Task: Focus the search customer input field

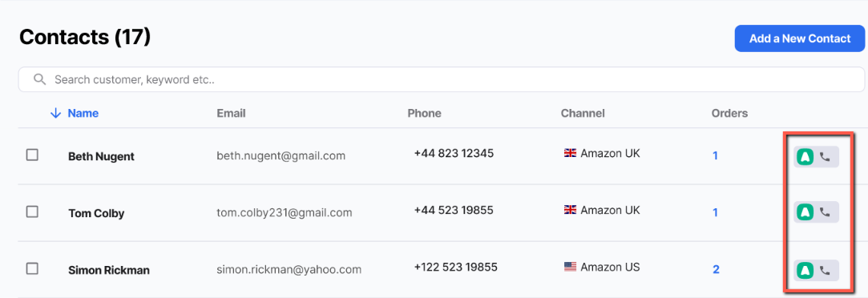Action: pos(442,79)
